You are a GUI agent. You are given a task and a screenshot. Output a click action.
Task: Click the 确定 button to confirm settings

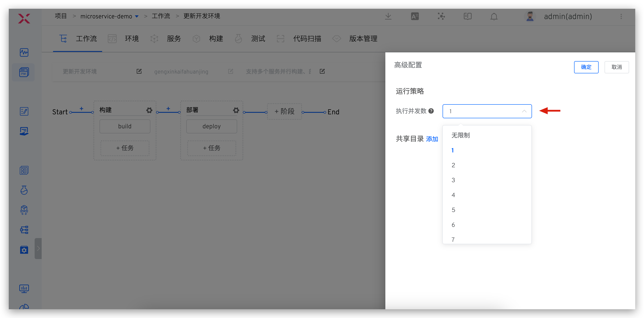(x=586, y=67)
